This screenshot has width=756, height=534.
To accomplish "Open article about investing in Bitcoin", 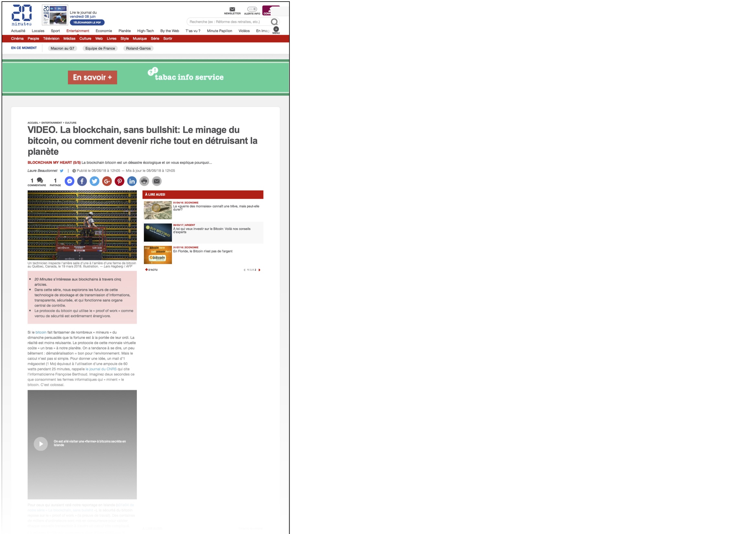I will click(x=212, y=230).
